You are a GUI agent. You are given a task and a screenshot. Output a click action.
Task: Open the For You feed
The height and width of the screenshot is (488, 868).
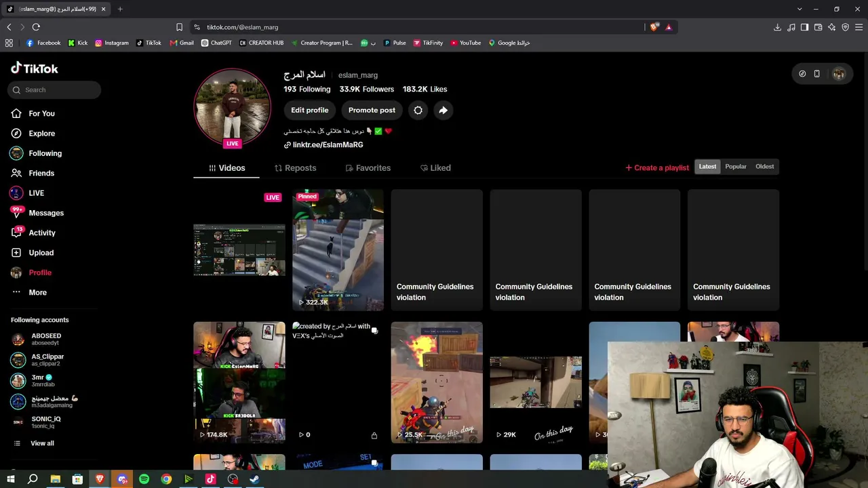41,113
